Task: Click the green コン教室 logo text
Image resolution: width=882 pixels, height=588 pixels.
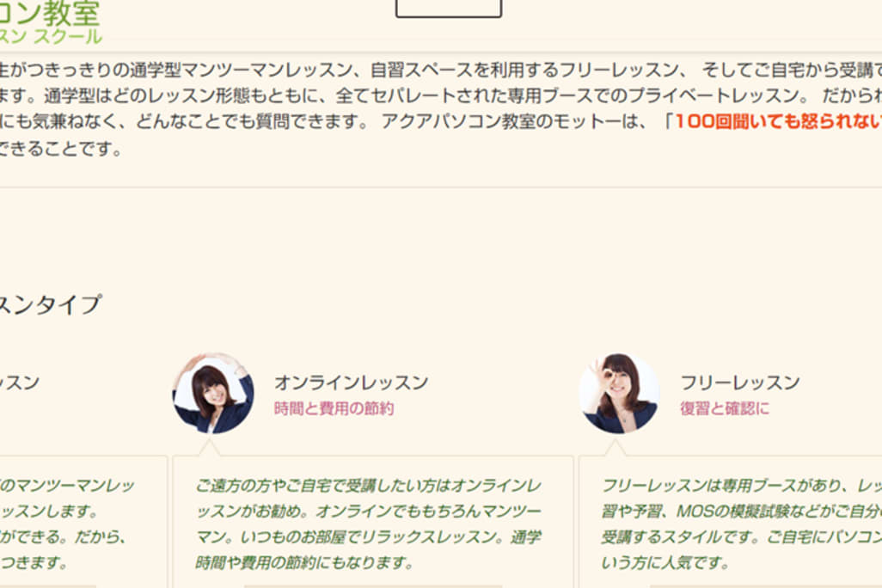Action: (50, 13)
